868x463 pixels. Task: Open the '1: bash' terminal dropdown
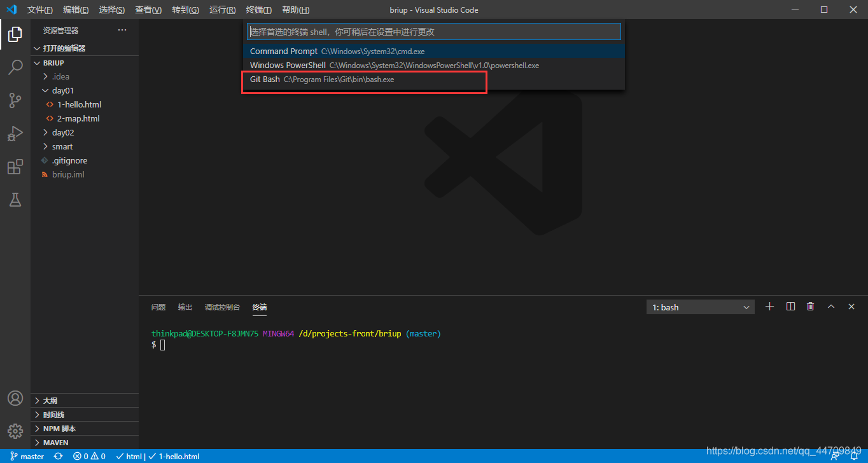tap(701, 307)
